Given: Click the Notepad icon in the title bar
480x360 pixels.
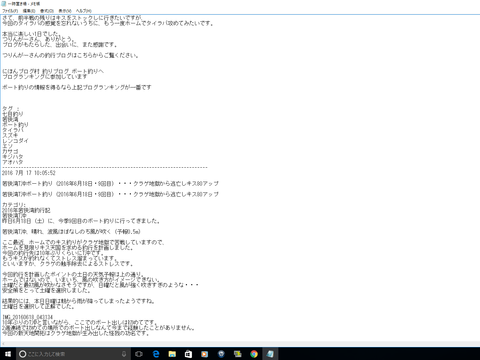Looking at the screenshot, I should (4, 4).
